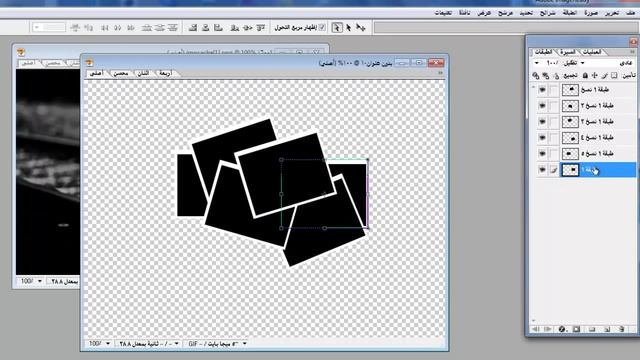
Task: Toggle link box of layer طبقة ١ نسخ ٤
Action: [553, 138]
